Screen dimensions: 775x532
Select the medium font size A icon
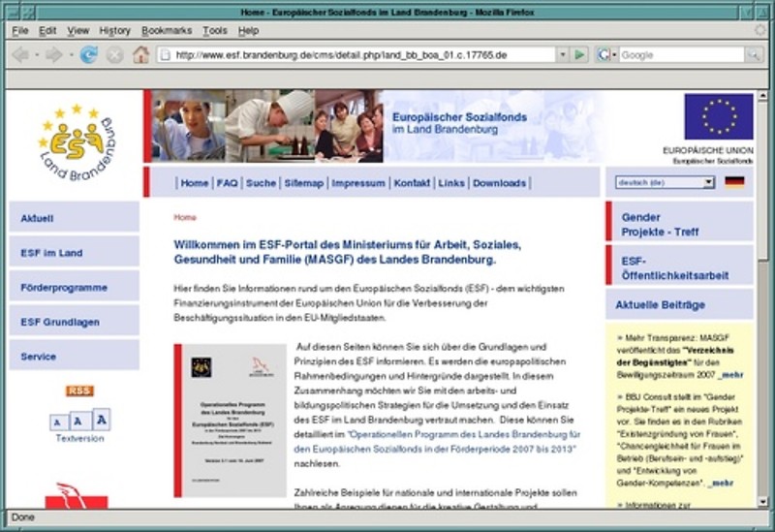pyautogui.click(x=78, y=422)
